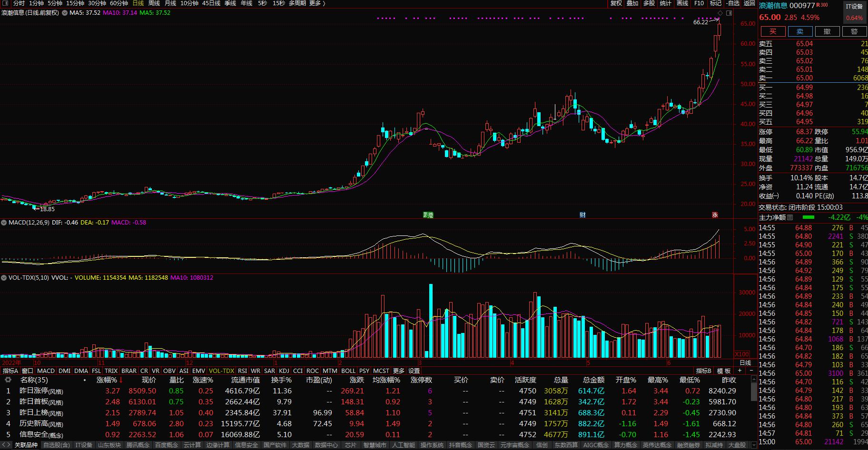Expand the 更多 timeframe options
Screen dimensions: 868x450
point(317,3)
